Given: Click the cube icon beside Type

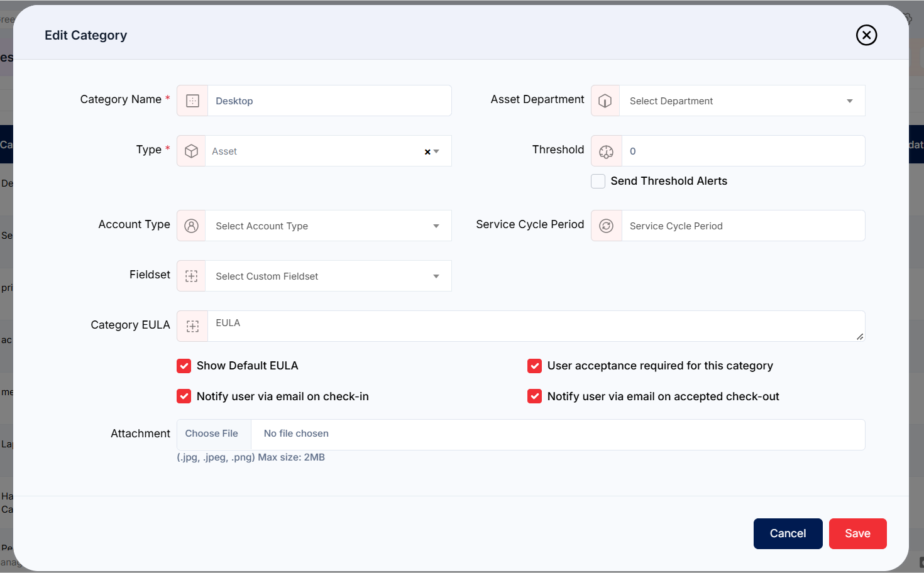Looking at the screenshot, I should pos(192,151).
